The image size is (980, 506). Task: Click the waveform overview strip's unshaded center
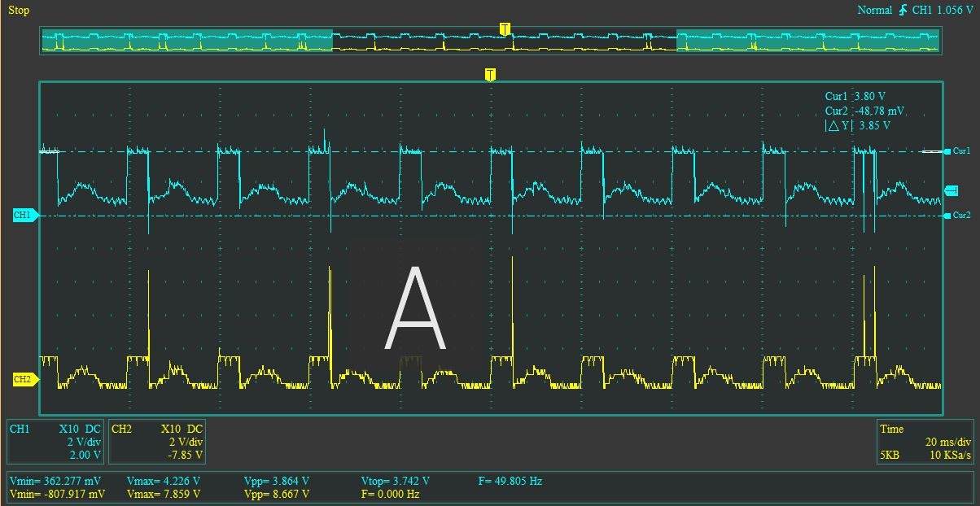(x=505, y=41)
